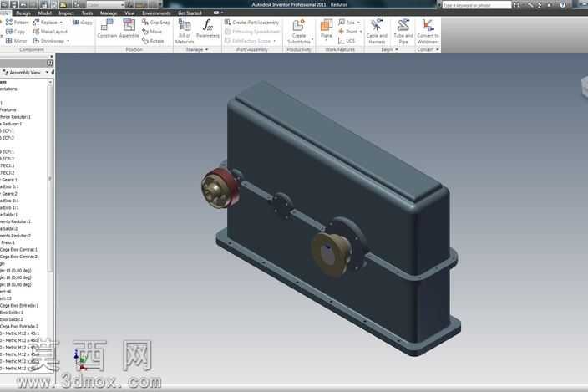
Task: Select the Pattern component tool
Action: coord(17,23)
